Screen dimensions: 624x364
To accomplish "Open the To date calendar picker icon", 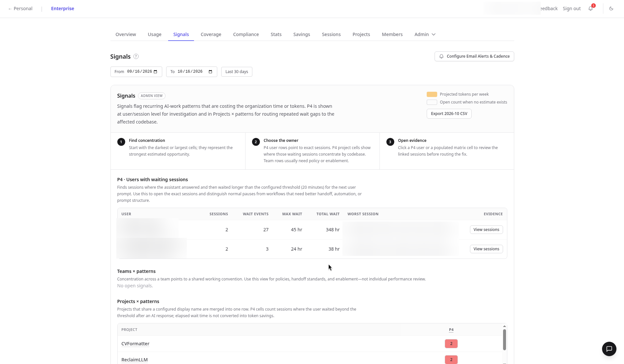I will (x=211, y=72).
